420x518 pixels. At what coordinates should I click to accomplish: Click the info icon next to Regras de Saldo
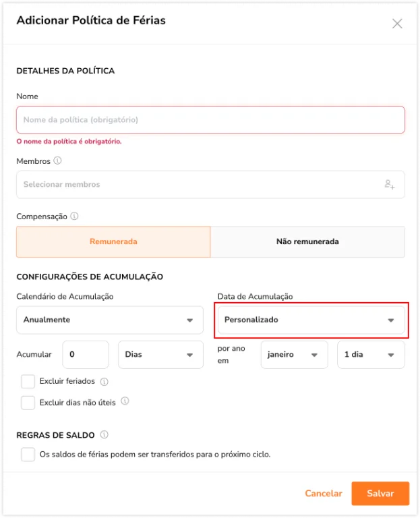click(104, 434)
